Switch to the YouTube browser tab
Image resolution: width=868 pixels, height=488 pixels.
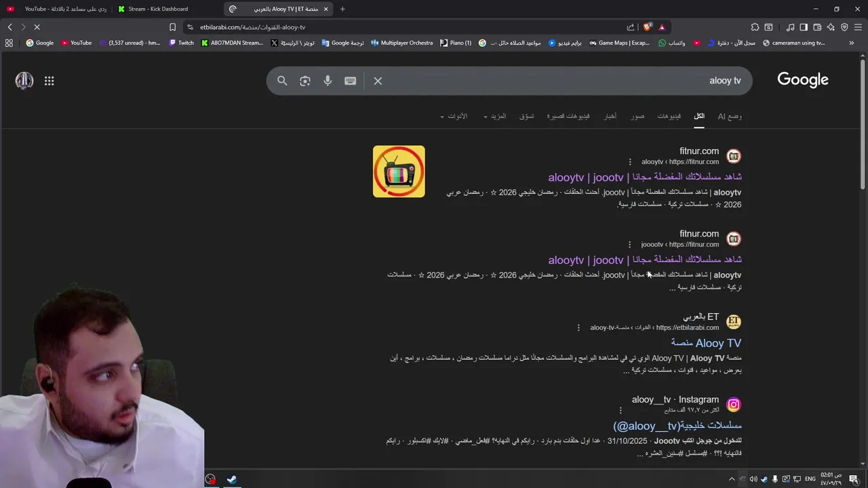click(x=56, y=9)
